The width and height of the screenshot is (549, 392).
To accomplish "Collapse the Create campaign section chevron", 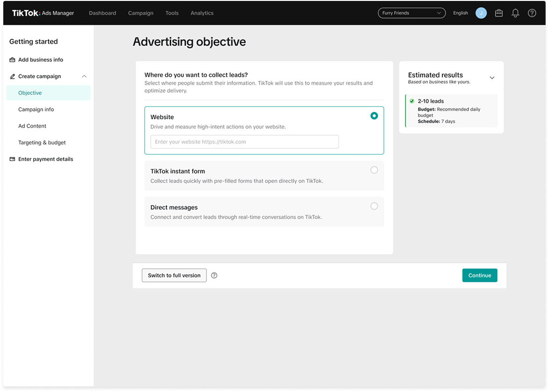I will pyautogui.click(x=84, y=76).
